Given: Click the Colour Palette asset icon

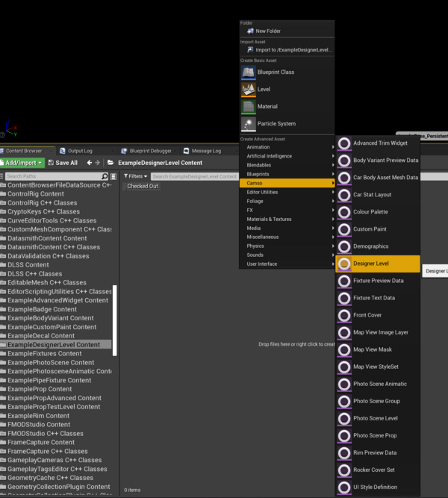Looking at the screenshot, I should tap(344, 212).
